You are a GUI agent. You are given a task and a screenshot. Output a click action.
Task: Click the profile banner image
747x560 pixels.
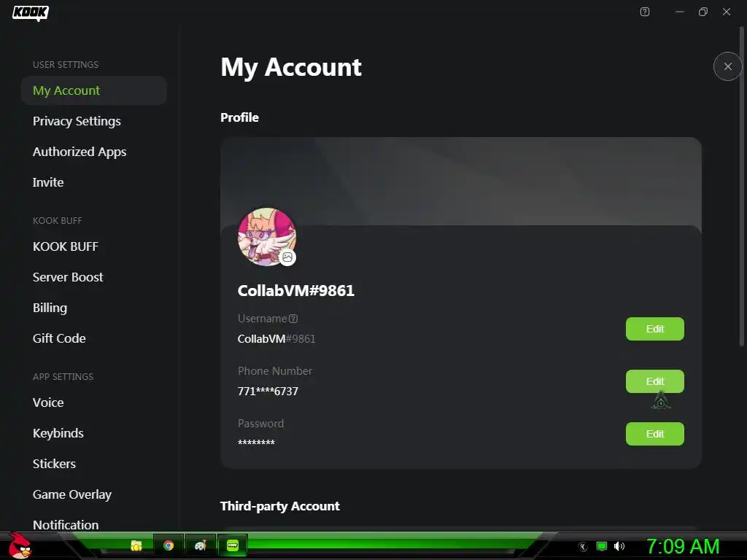point(461,181)
